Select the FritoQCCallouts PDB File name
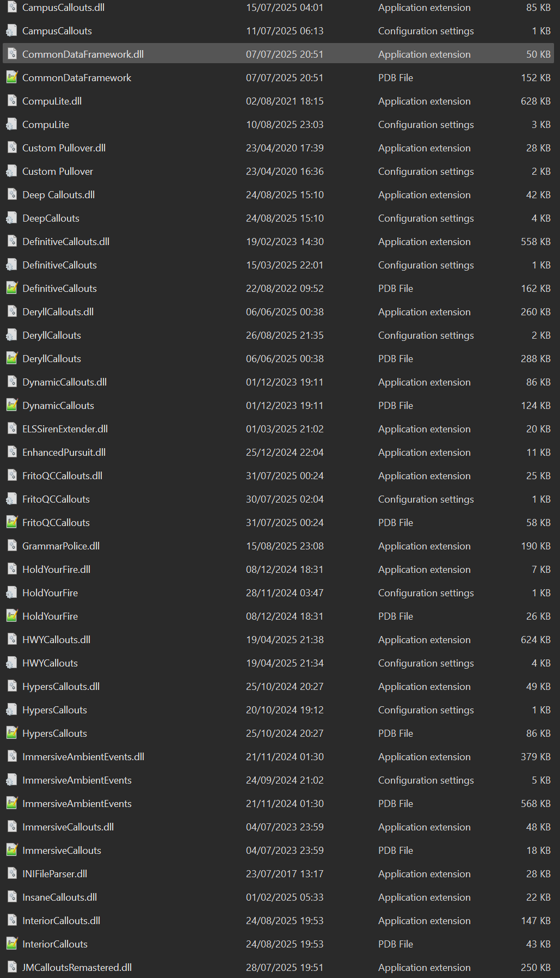 (56, 523)
